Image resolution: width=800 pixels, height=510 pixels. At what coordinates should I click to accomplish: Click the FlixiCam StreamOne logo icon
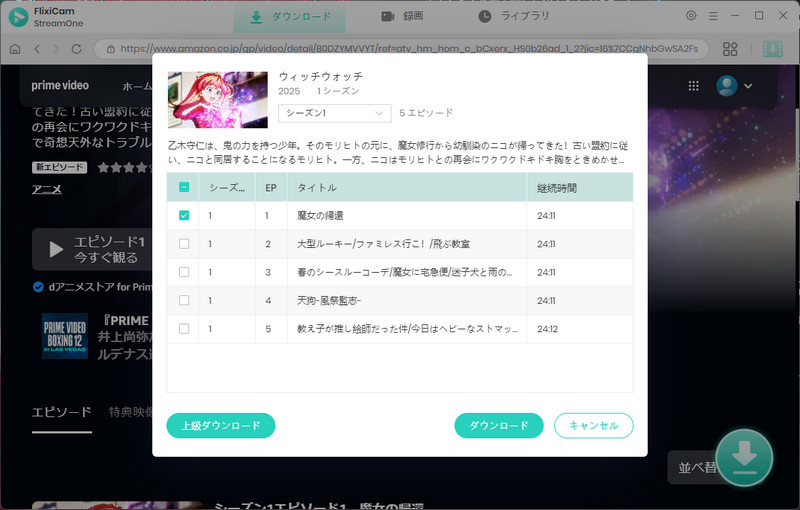[x=18, y=17]
